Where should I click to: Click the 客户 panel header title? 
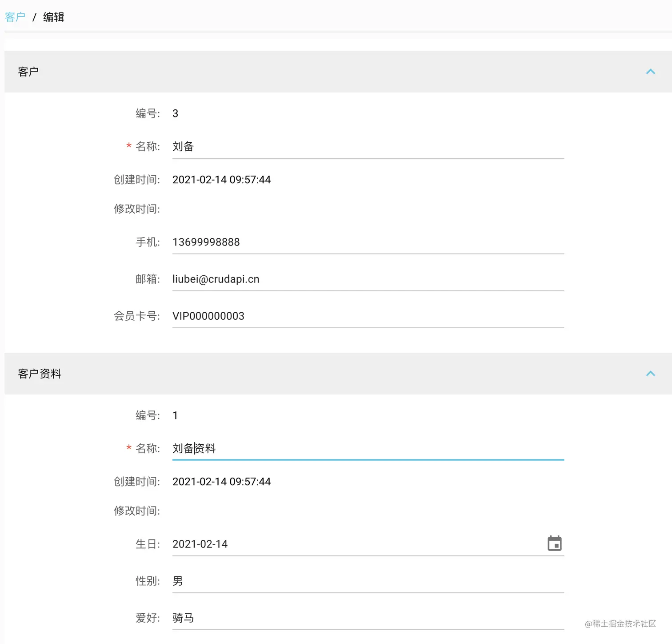(x=28, y=72)
